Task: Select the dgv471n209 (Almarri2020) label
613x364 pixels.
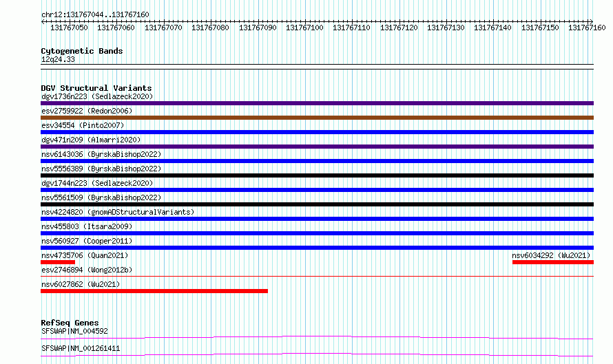Action: pos(91,140)
